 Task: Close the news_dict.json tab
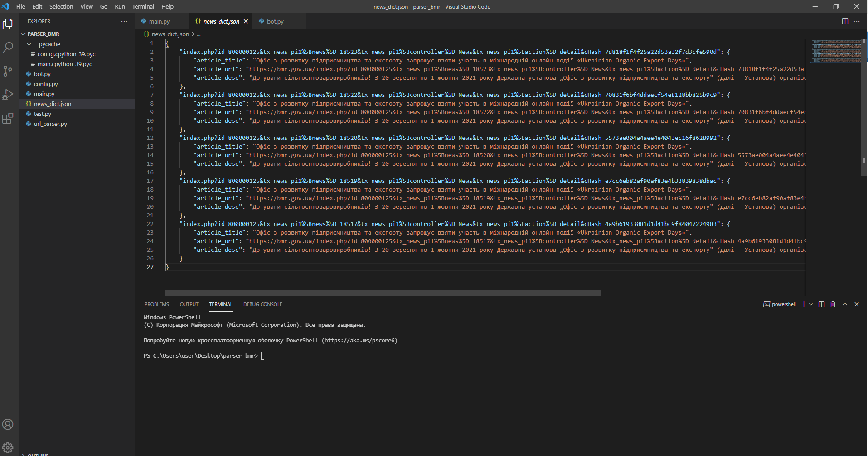[246, 21]
